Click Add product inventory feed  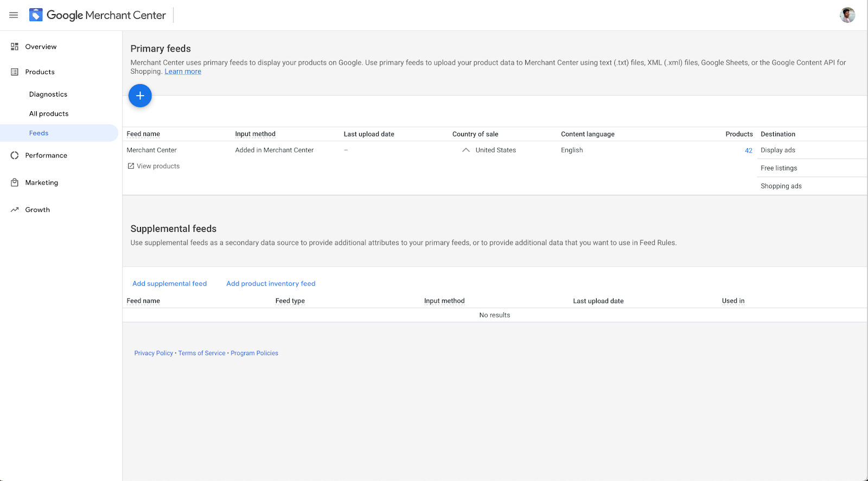pyautogui.click(x=271, y=283)
